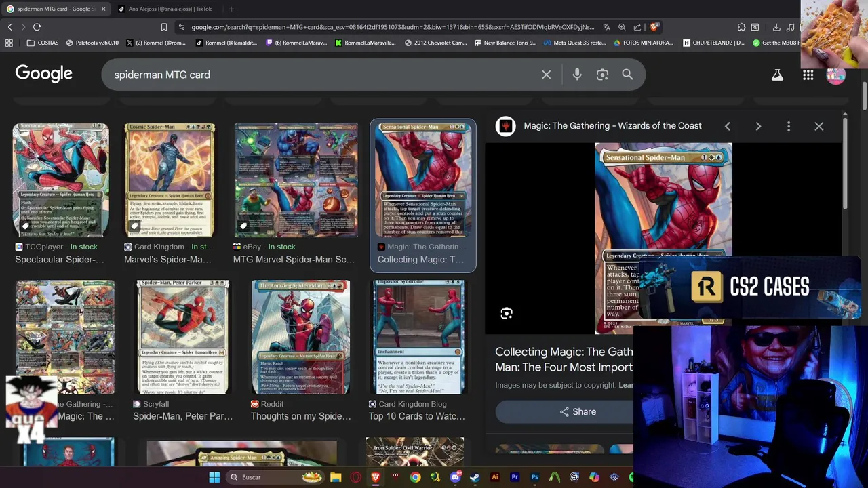Open Magic: The Gathering source header link

coord(612,126)
